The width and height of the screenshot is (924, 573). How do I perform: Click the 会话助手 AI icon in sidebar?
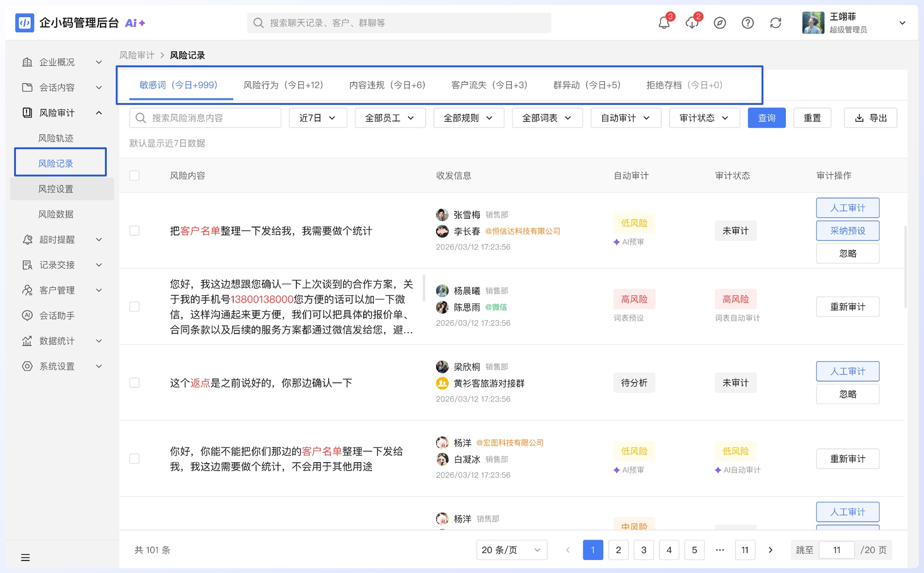(x=27, y=315)
